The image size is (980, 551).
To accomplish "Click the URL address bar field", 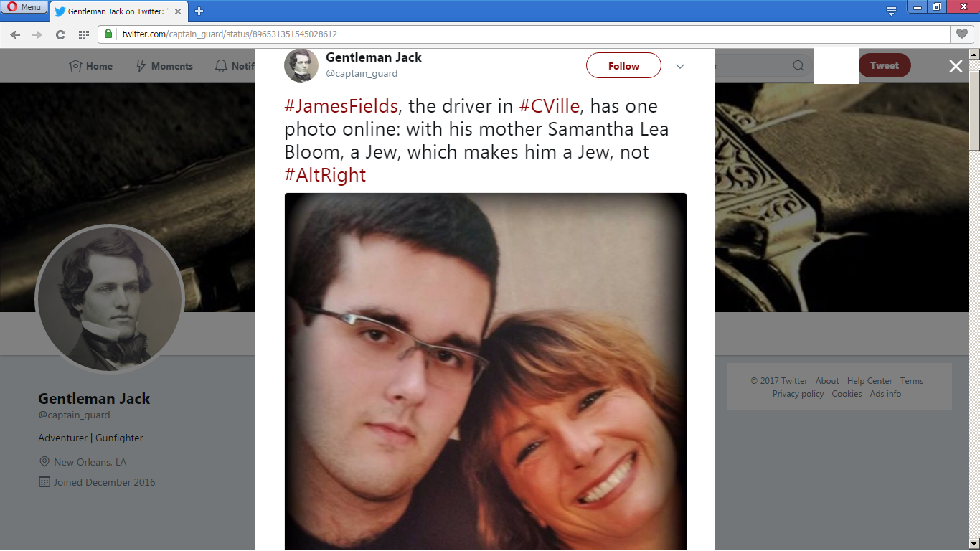I will click(524, 34).
